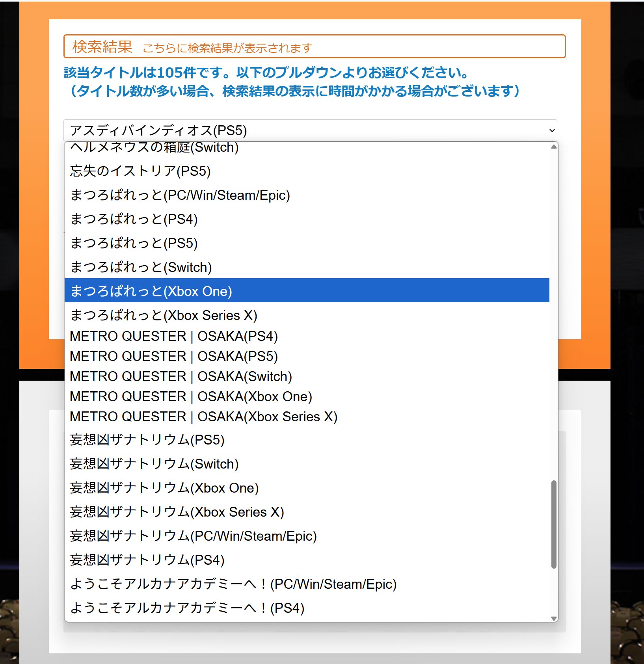Image resolution: width=644 pixels, height=664 pixels.
Task: Pick 妄想凶ザナトリウム(PC/Win/Steam/Epic) option
Action: [x=307, y=536]
